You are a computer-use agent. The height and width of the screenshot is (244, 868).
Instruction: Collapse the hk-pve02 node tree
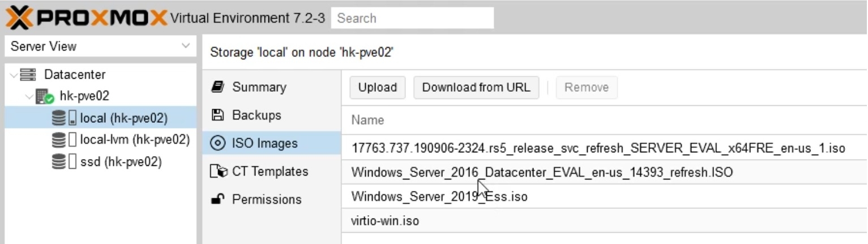28,97
